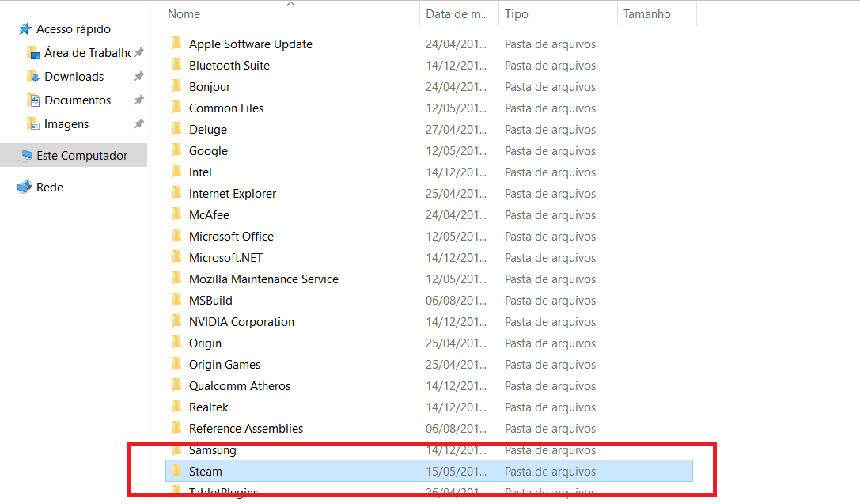Open Documentos in the sidebar

pyautogui.click(x=78, y=100)
